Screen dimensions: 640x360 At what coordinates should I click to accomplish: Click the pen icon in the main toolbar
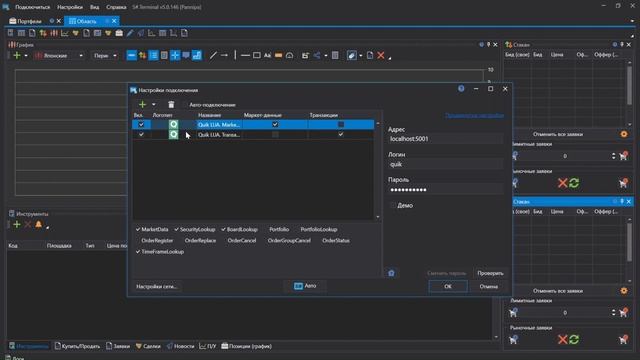click(x=130, y=33)
